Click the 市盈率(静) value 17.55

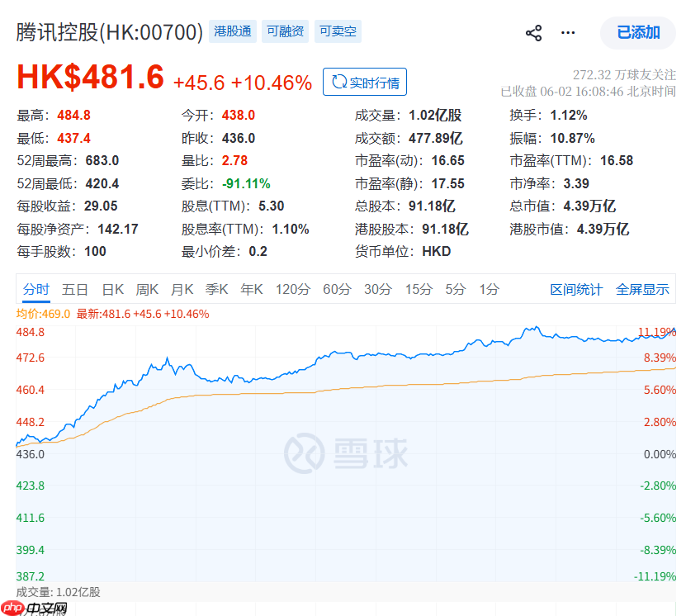tap(447, 183)
